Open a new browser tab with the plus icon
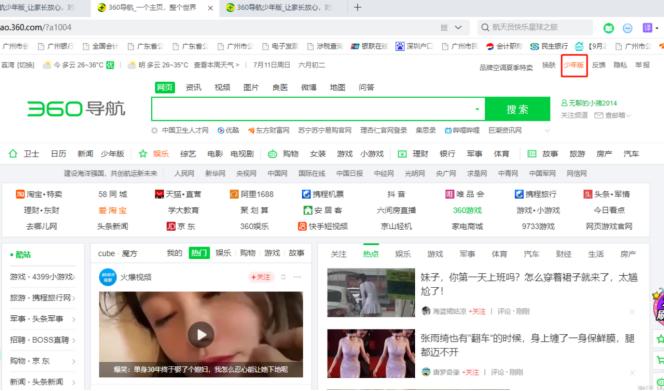The height and width of the screenshot is (391, 664). point(357,8)
